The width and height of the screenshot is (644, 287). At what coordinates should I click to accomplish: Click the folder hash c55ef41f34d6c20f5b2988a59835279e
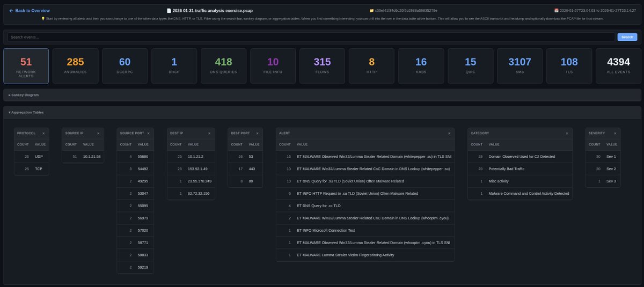click(x=404, y=10)
